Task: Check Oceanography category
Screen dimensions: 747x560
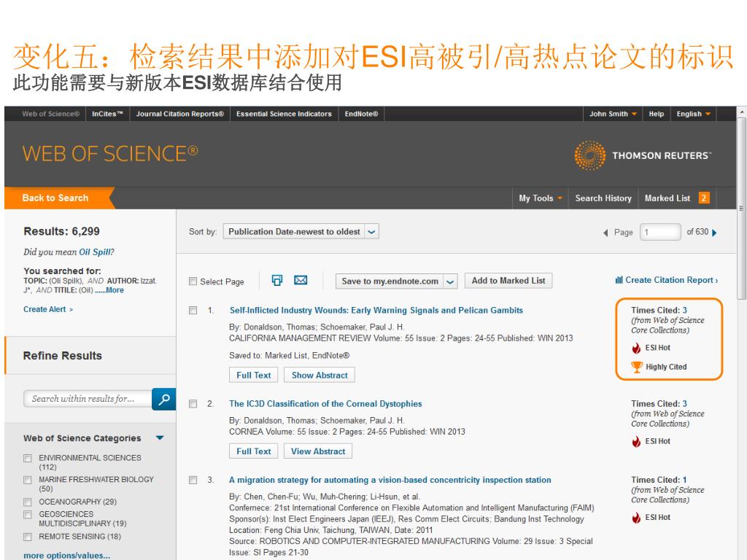Action: click(28, 502)
